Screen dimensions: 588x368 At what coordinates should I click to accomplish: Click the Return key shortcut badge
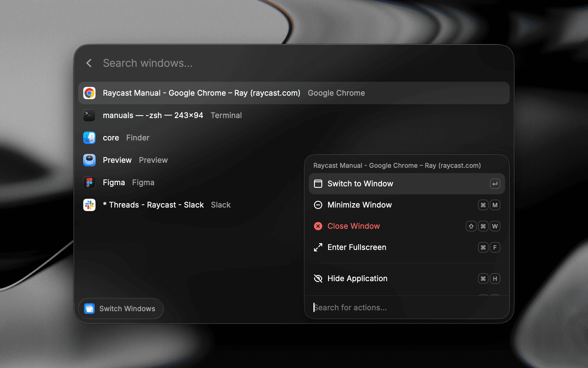pos(495,184)
